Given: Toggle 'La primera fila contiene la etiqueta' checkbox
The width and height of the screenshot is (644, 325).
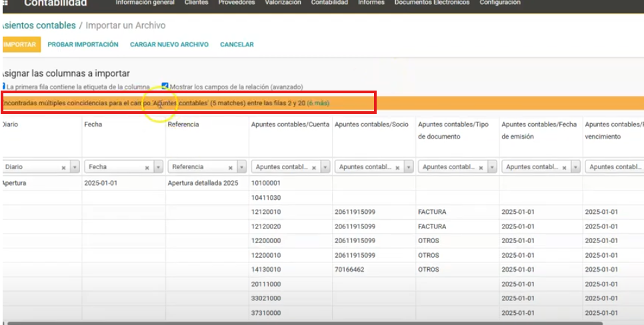Looking at the screenshot, I should 3,87.
